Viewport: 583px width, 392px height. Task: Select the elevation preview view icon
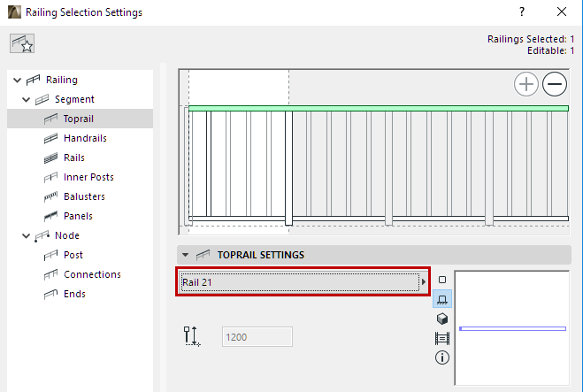[442, 299]
